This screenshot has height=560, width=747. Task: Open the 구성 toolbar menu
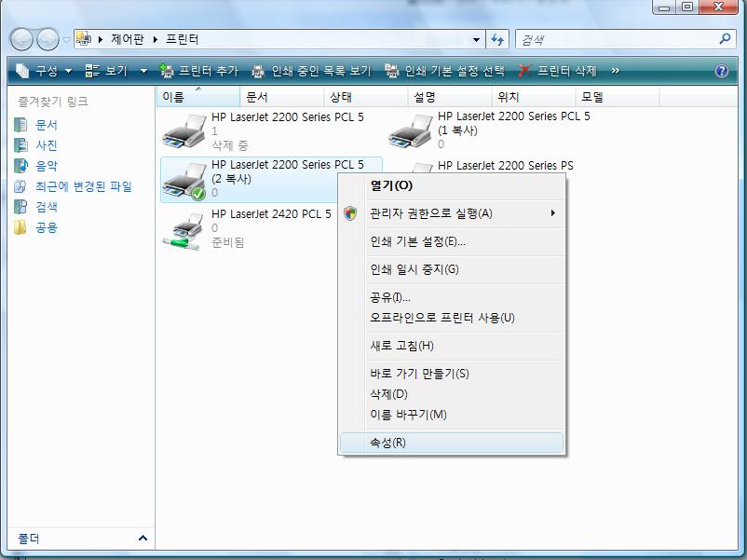pyautogui.click(x=44, y=71)
